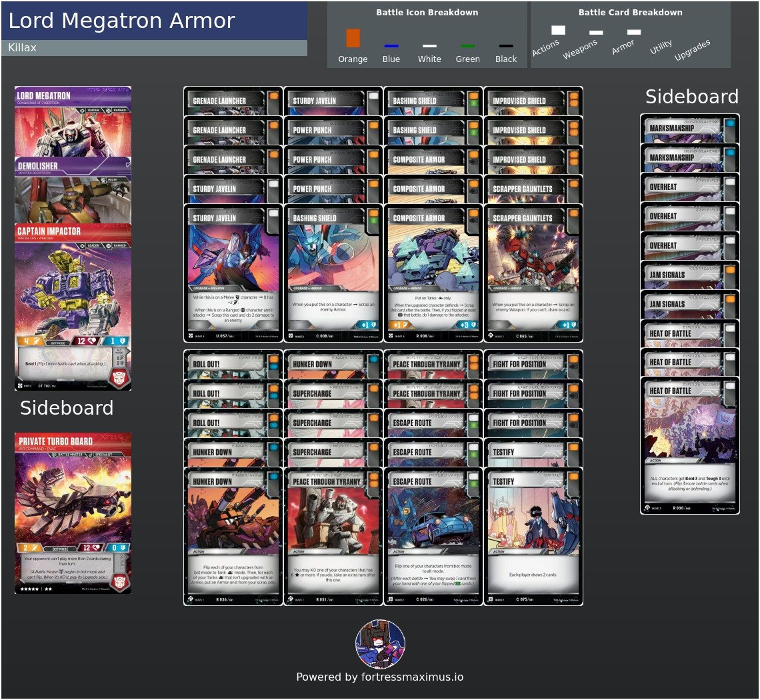The image size is (760, 700).
Task: Open the full Bashing Shield card artwork
Action: click(x=333, y=255)
